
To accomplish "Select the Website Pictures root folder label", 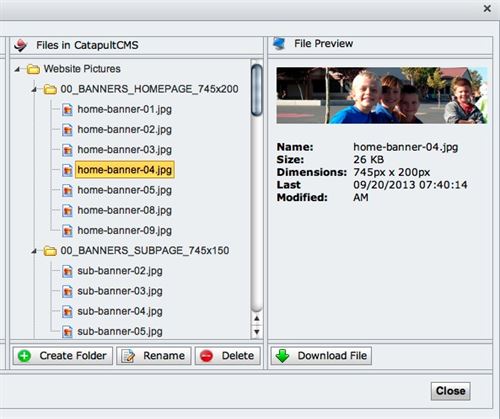I will tap(82, 69).
